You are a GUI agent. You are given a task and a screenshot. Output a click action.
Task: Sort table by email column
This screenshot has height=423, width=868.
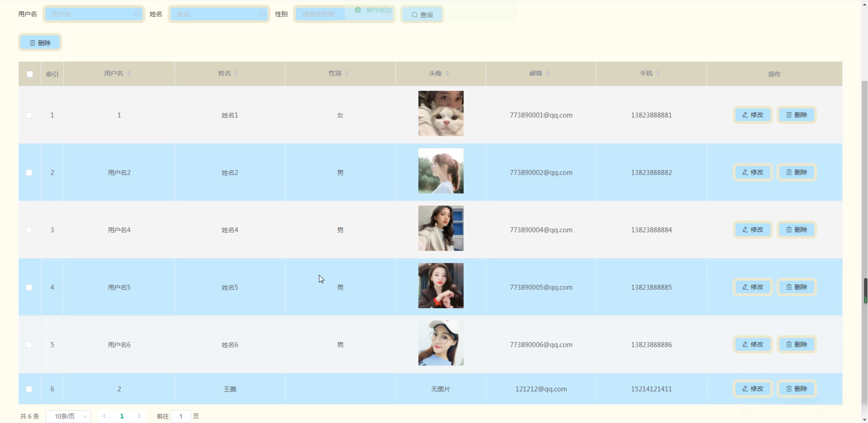click(x=548, y=73)
